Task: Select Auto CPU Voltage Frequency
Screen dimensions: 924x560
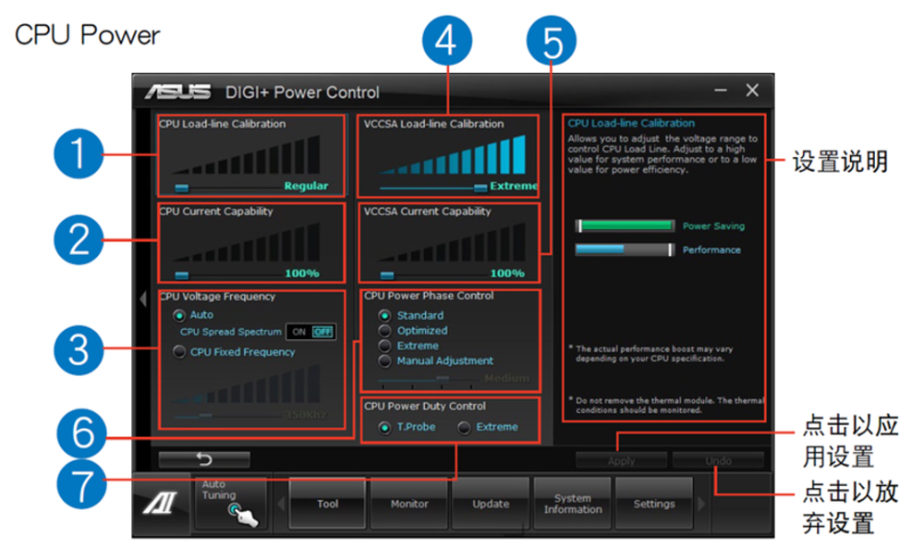Action: [179, 315]
